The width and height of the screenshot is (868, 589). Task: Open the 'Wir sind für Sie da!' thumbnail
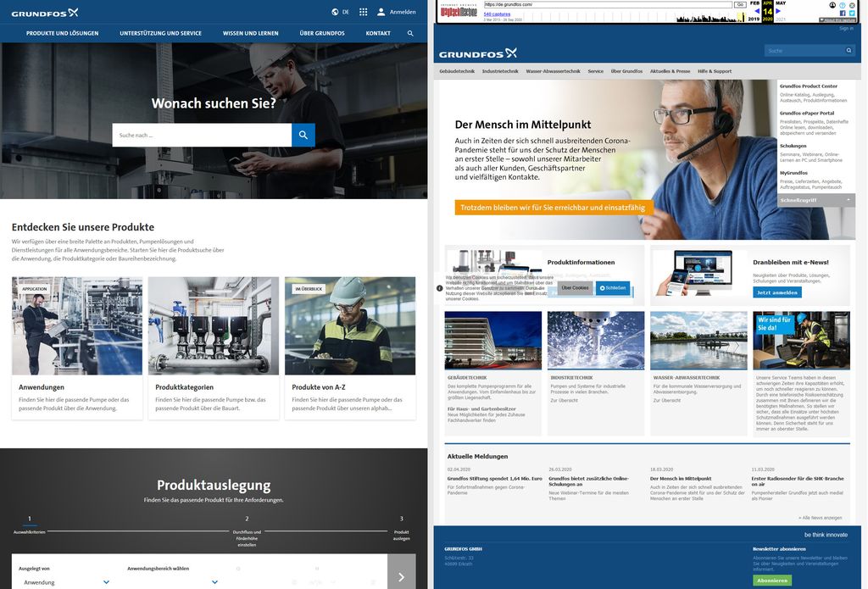(801, 340)
